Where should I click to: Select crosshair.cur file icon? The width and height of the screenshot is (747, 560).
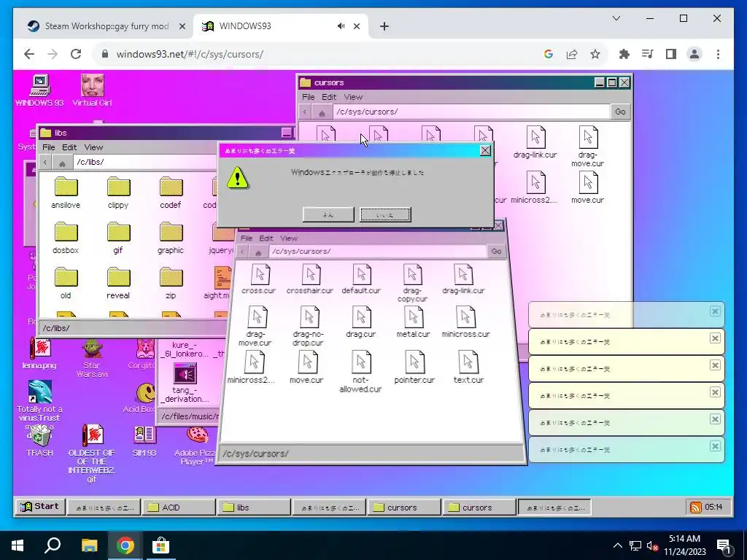309,279
